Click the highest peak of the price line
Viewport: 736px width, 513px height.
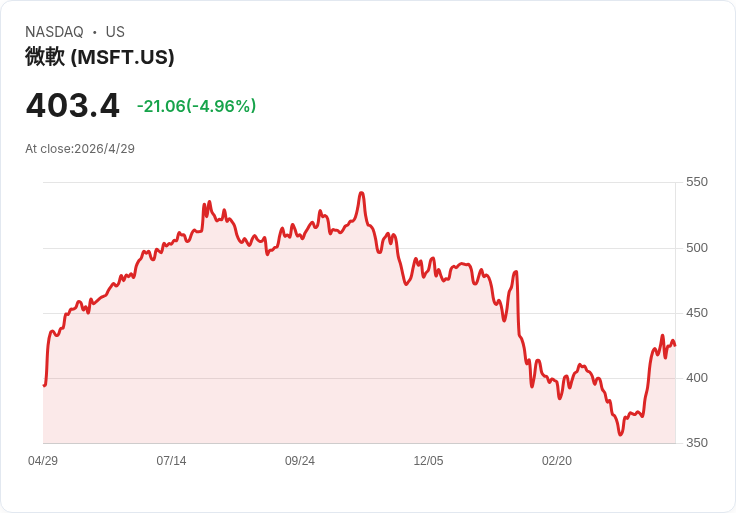click(x=361, y=193)
